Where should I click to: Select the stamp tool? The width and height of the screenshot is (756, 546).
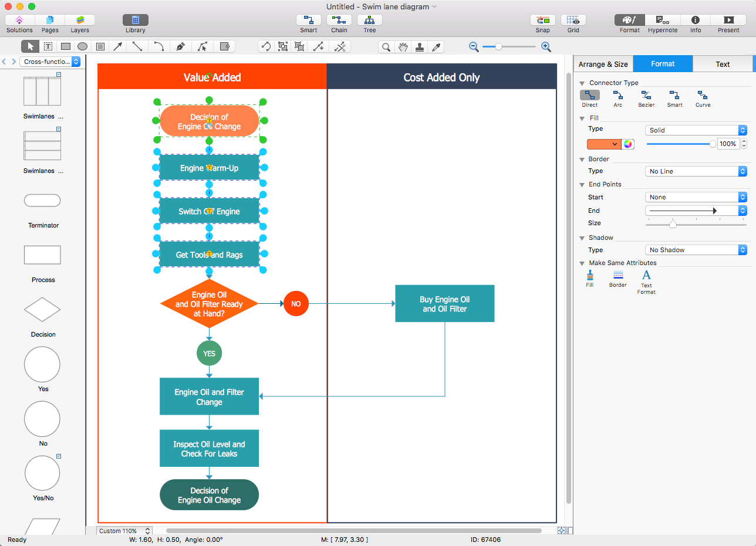point(420,47)
